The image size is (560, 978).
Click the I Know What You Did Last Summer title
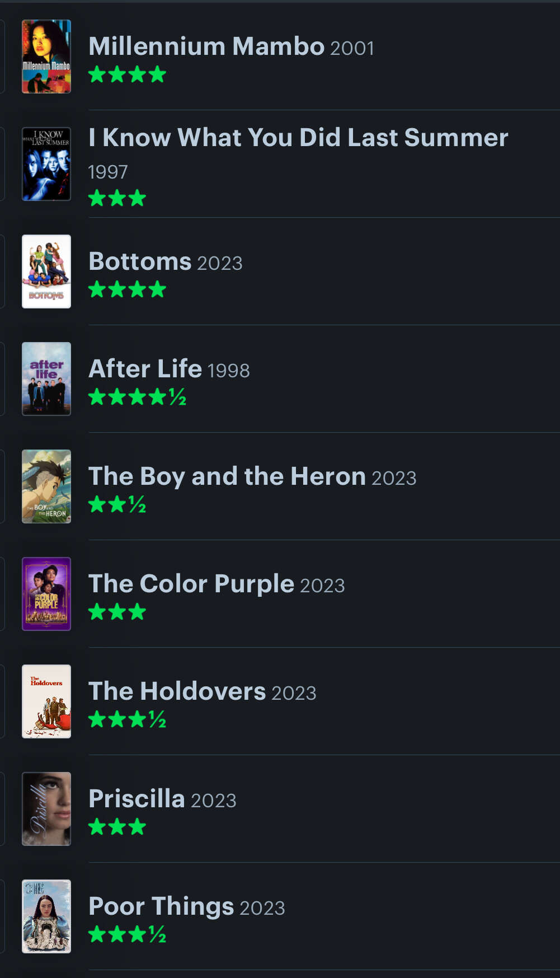pos(298,138)
